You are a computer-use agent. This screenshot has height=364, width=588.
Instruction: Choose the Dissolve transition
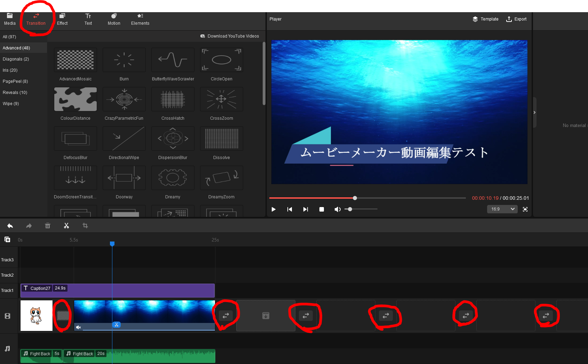point(222,139)
